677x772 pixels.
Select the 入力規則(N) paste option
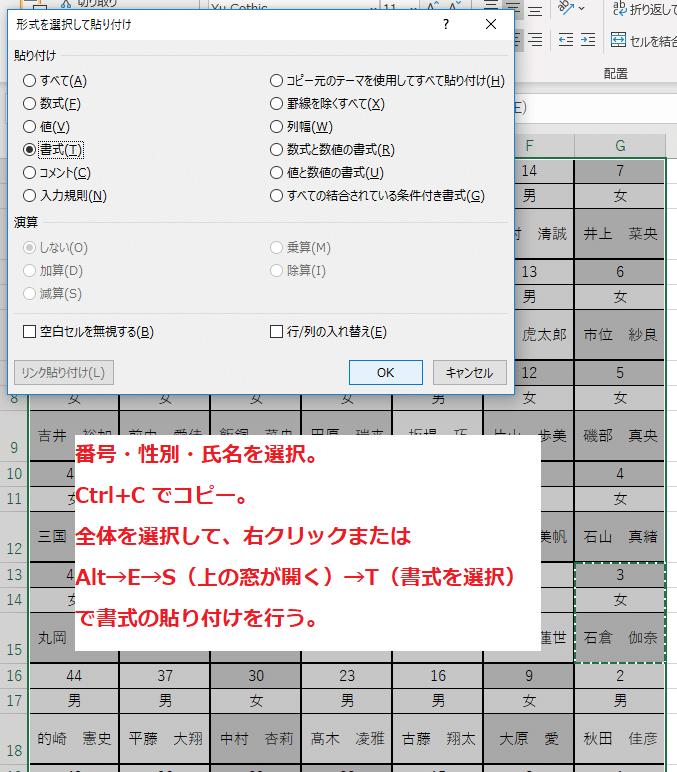pos(65,196)
